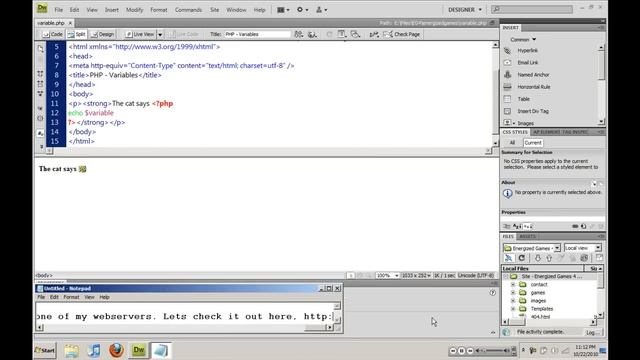Select the Assets panel tab
The height and width of the screenshot is (360, 640).
(x=527, y=237)
